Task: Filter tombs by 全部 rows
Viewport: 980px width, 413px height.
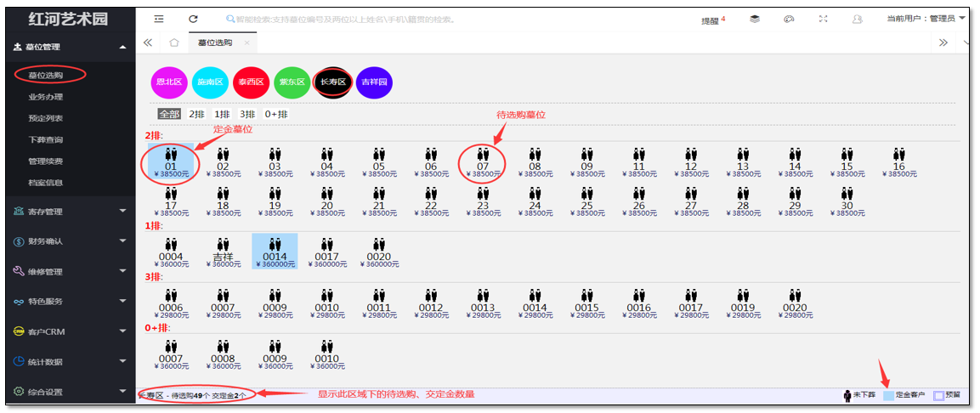Action: click(x=169, y=114)
